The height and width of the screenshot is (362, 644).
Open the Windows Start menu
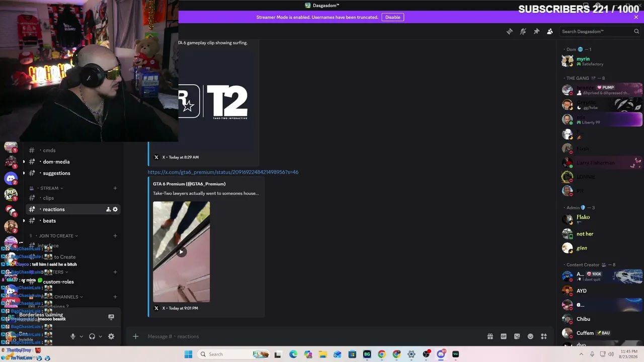(188, 354)
